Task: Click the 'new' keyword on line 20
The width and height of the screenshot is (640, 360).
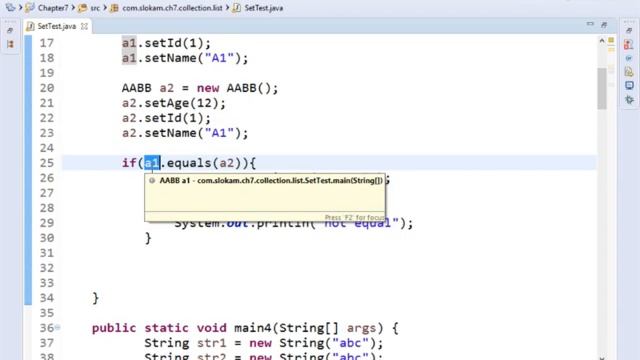Action: pos(208,88)
